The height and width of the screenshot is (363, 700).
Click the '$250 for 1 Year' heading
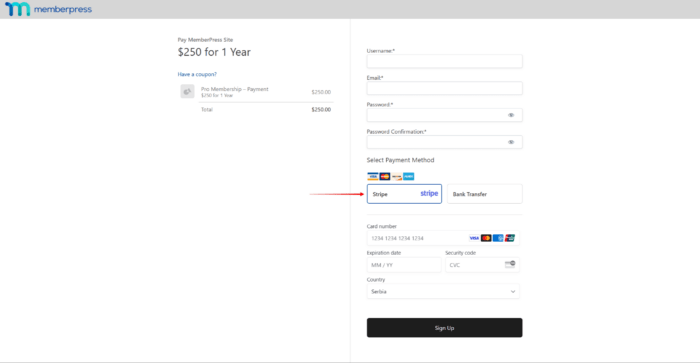coord(214,52)
